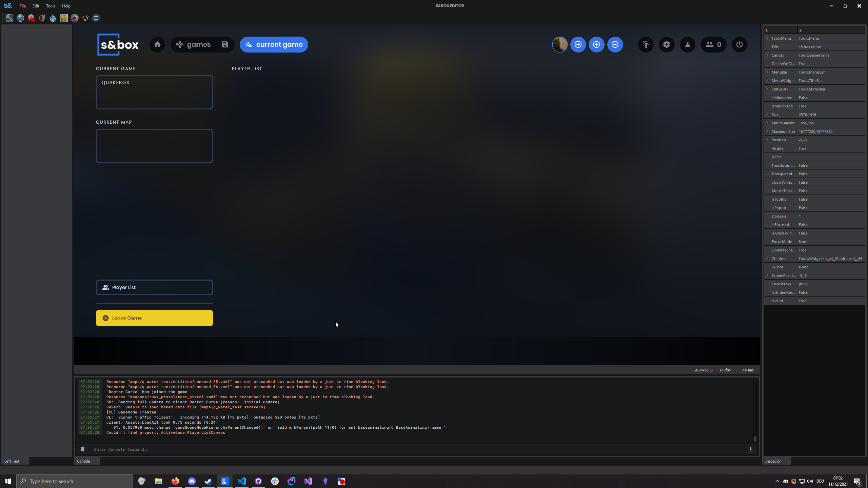
Task: Select the Left Test tab
Action: coord(15,461)
